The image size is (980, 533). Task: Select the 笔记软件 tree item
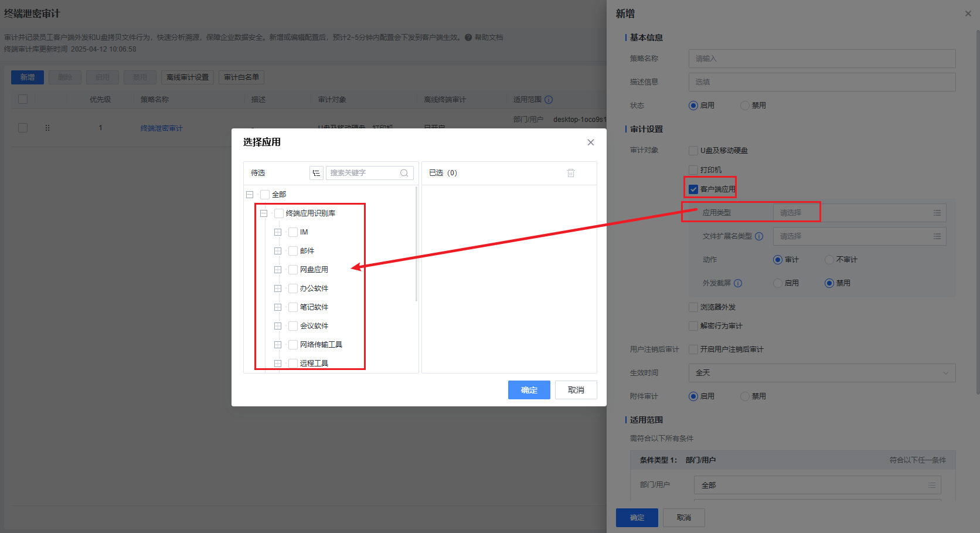(x=314, y=307)
